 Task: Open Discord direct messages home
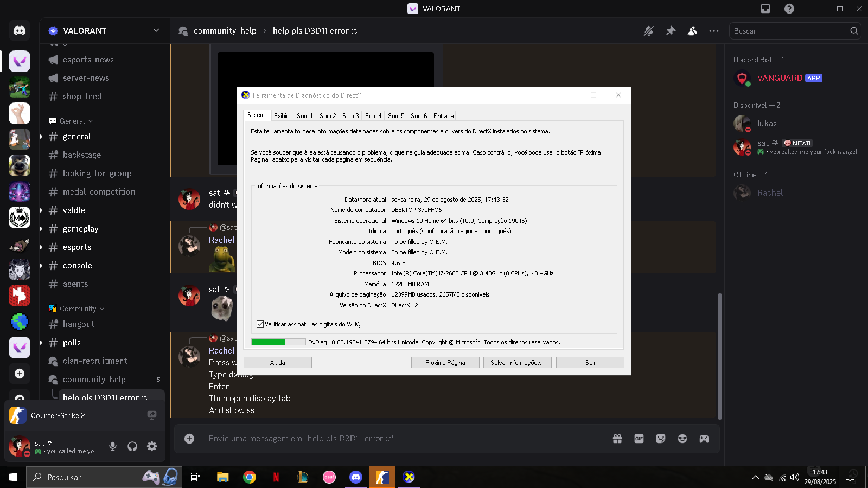(20, 31)
